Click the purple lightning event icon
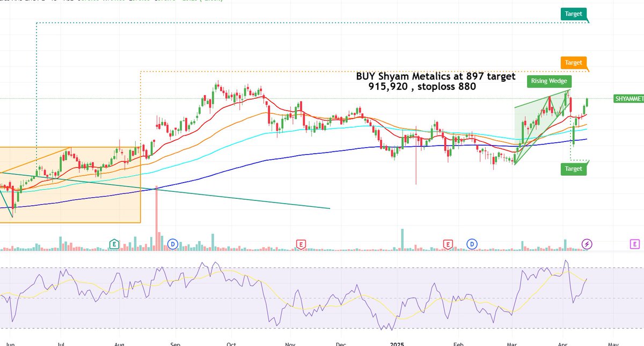 [x=588, y=244]
